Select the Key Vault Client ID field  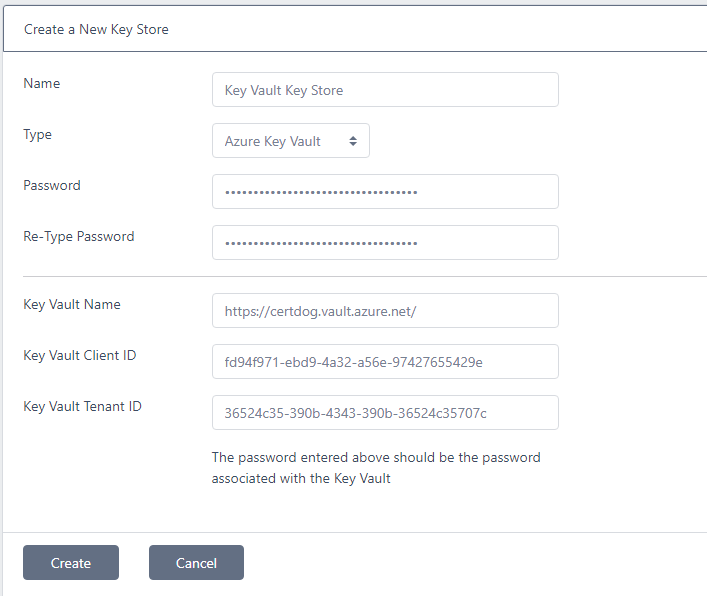tap(385, 362)
